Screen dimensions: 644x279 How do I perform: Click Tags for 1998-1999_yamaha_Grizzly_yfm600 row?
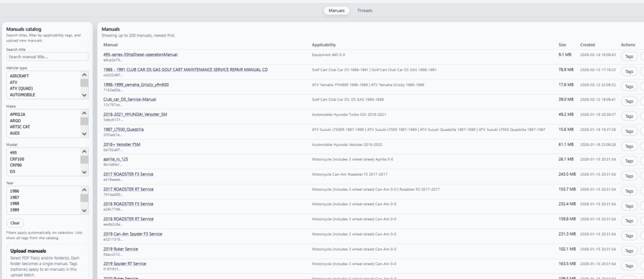click(628, 87)
